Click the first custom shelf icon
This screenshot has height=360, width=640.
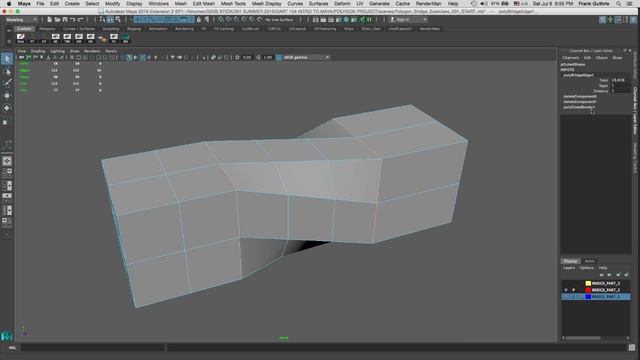(x=20, y=38)
